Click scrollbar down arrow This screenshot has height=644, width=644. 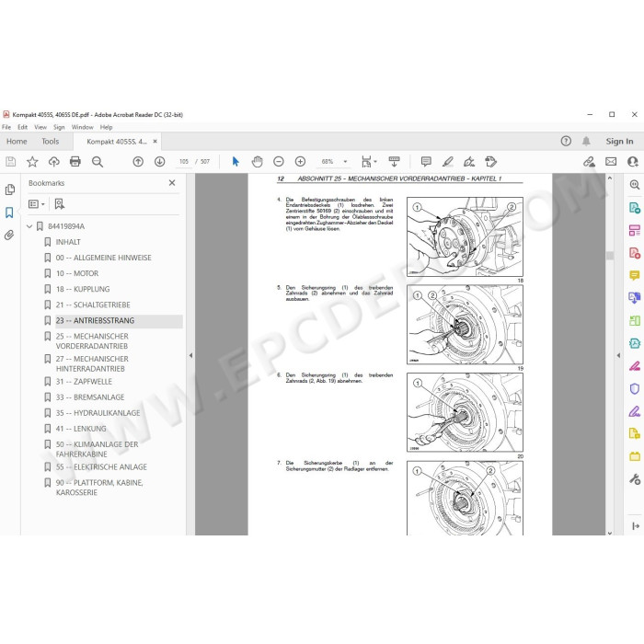point(610,533)
